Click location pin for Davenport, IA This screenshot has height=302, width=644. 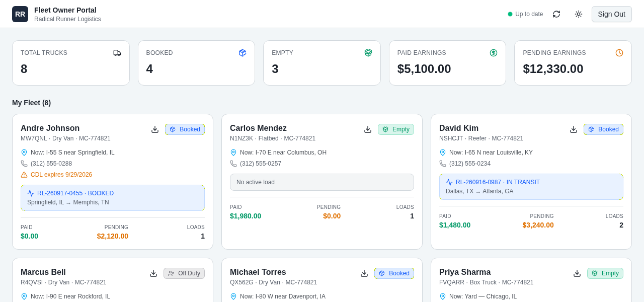pyautogui.click(x=233, y=296)
